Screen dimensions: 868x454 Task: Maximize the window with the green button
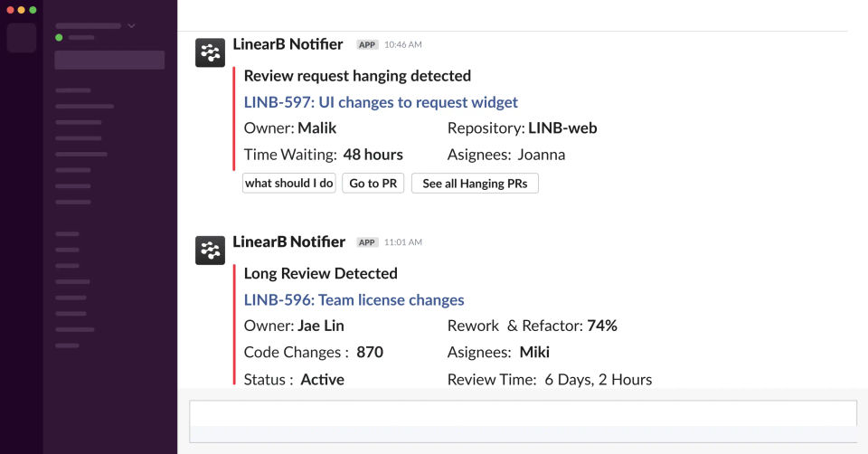click(33, 10)
